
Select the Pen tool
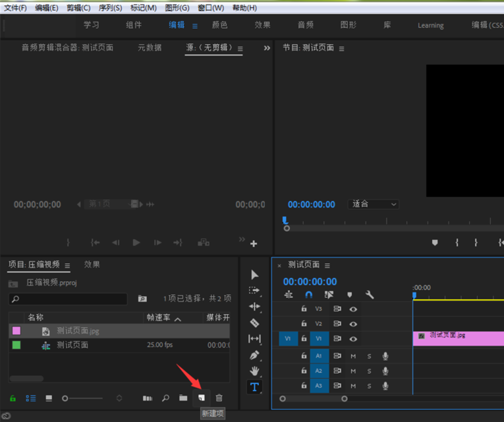point(254,355)
